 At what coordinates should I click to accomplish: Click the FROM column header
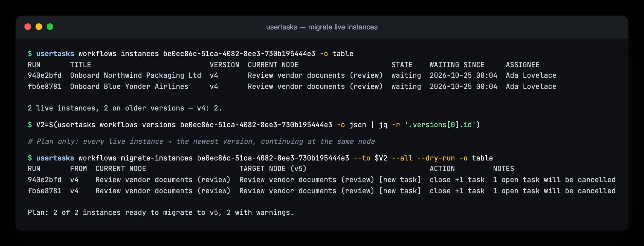click(x=78, y=169)
